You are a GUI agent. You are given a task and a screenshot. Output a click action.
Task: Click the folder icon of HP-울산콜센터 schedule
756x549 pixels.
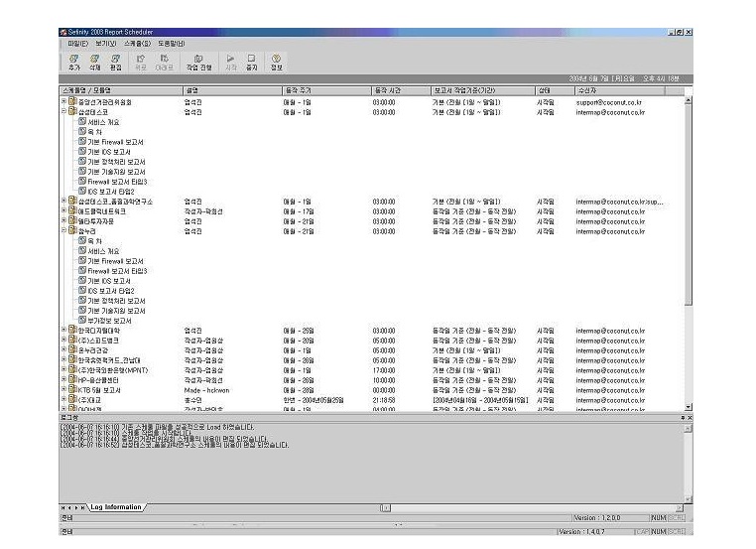coord(72,379)
